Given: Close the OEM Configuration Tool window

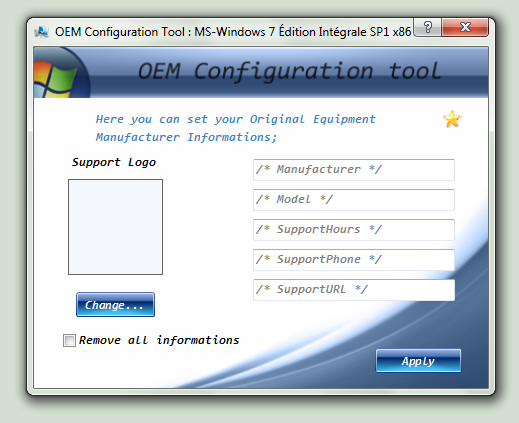Looking at the screenshot, I should point(465,27).
